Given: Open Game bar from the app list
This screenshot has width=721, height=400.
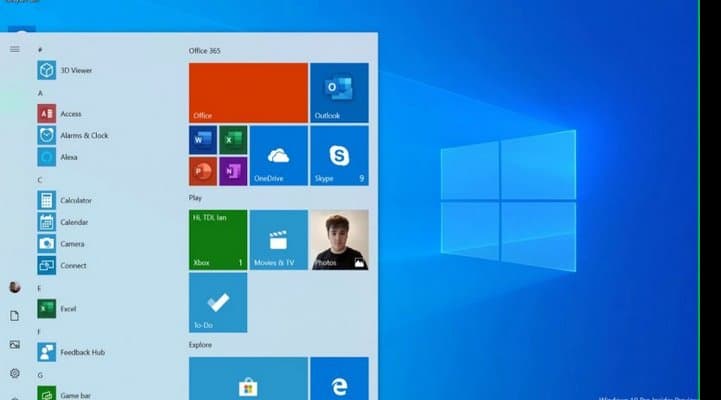Looking at the screenshot, I should pos(64,394).
